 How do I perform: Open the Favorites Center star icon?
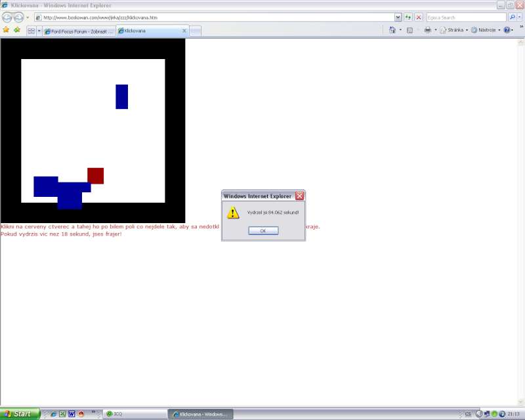click(6, 30)
